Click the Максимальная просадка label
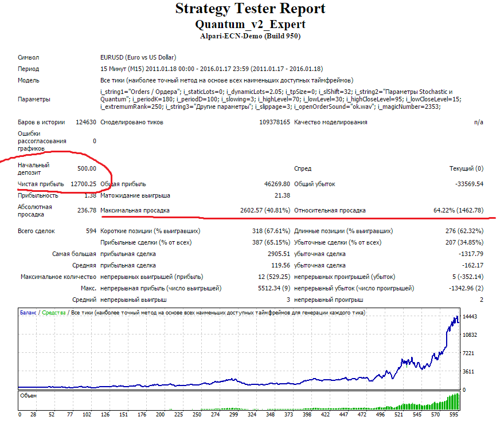504x421 pixels. 135,211
